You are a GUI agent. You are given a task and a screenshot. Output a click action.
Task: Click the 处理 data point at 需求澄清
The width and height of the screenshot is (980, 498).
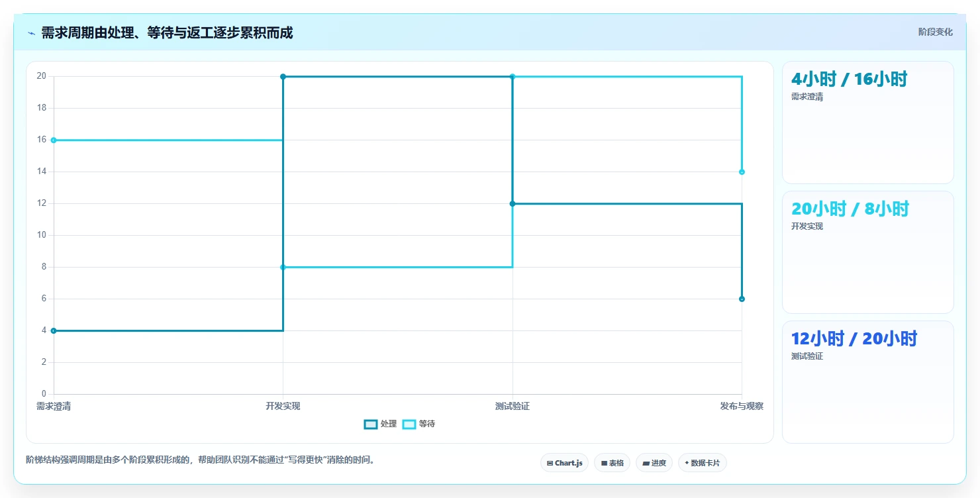(54, 330)
